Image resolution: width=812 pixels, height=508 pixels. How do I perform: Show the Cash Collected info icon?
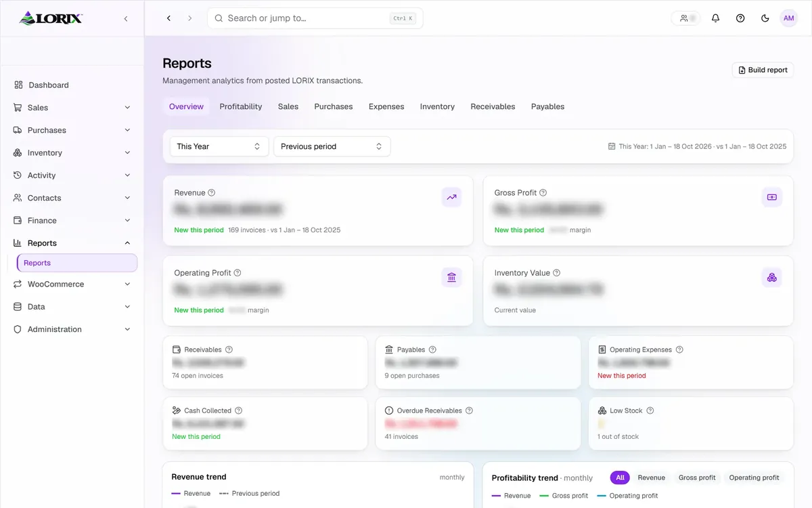pos(238,410)
